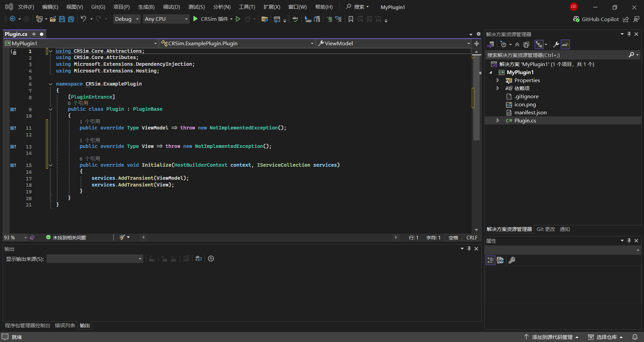Start debugging with green CRSim play button
This screenshot has width=644, height=342.
tap(196, 19)
